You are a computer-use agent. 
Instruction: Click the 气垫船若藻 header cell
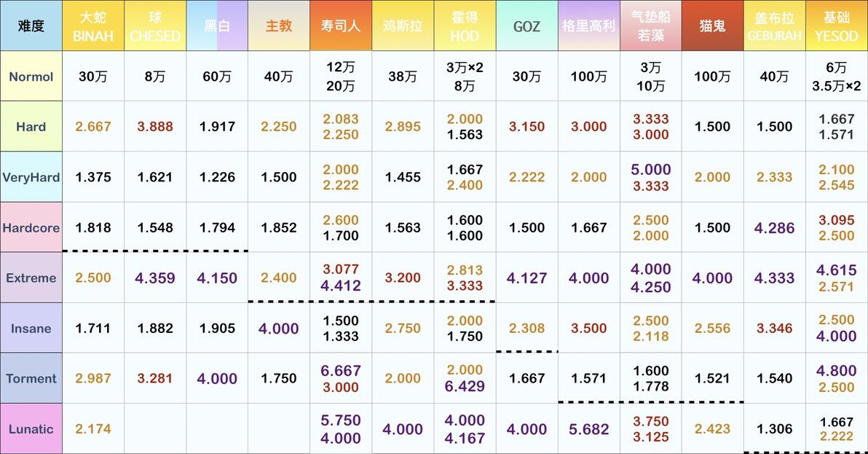click(x=650, y=26)
